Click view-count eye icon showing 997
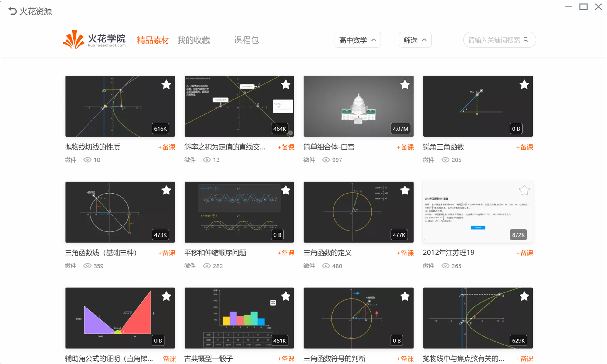607x364 pixels. 326,160
